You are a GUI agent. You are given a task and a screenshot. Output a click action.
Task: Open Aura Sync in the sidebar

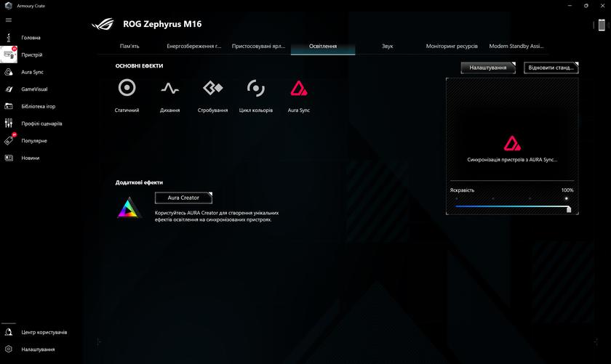tap(32, 72)
